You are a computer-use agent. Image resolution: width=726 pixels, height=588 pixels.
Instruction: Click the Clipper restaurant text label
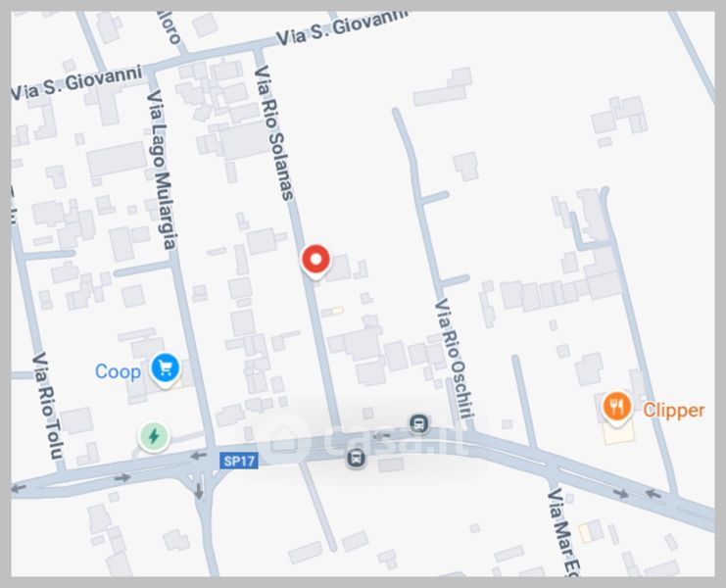pyautogui.click(x=674, y=411)
